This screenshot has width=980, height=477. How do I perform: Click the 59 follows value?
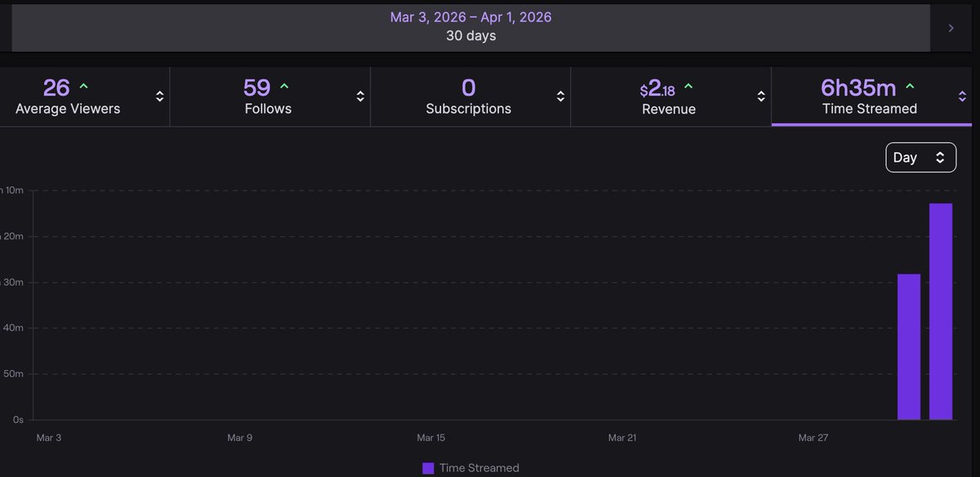pyautogui.click(x=257, y=87)
